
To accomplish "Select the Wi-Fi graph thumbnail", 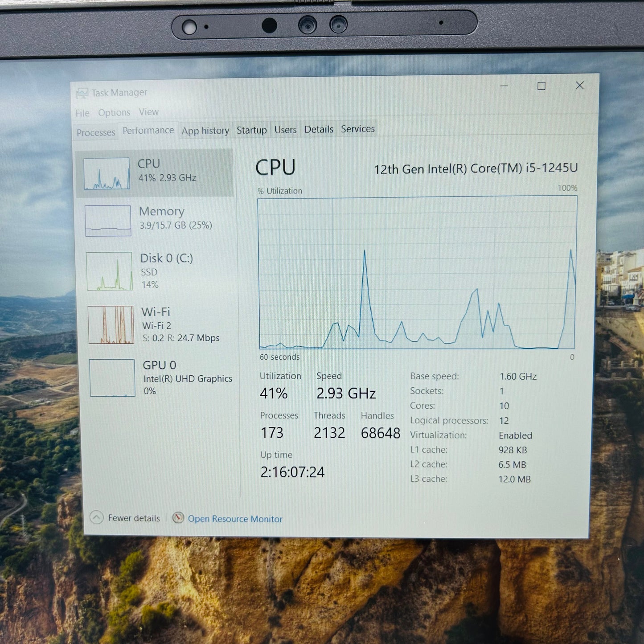I will tap(111, 324).
